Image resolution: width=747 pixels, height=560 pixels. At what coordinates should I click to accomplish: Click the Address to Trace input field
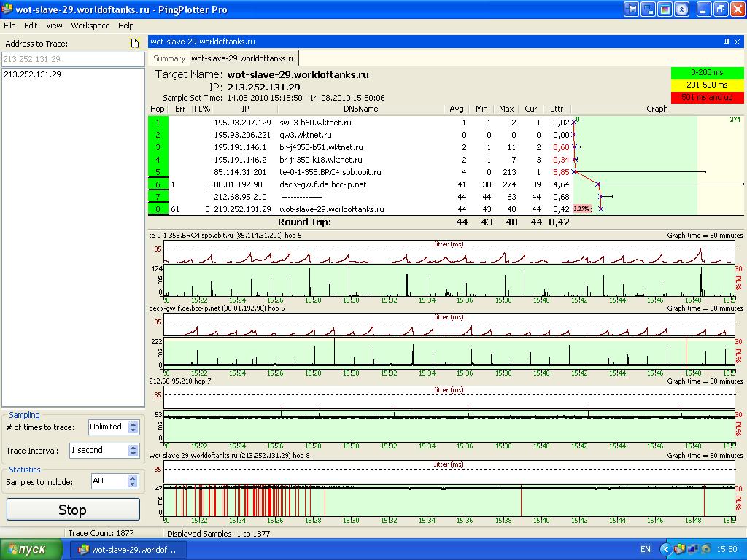pos(73,59)
